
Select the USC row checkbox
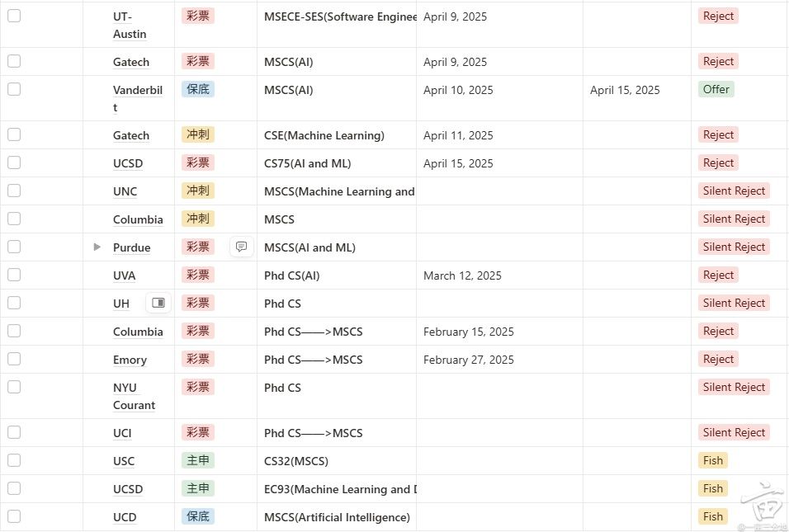point(14,460)
